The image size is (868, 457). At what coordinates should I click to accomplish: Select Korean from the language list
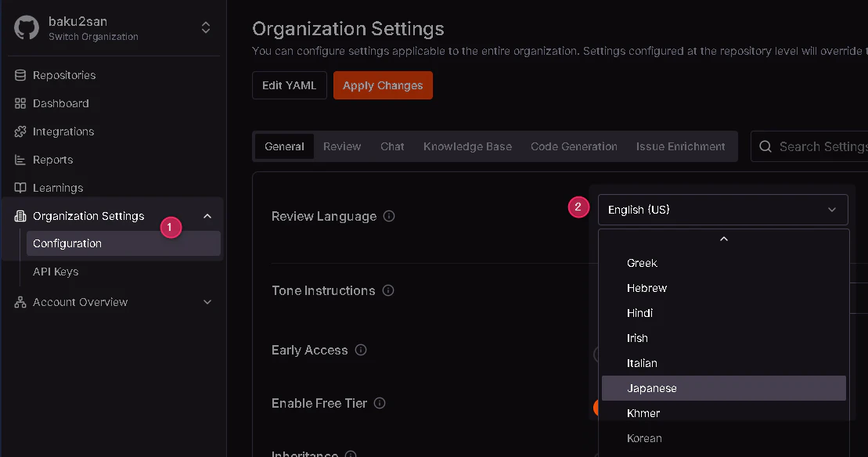coord(723,438)
